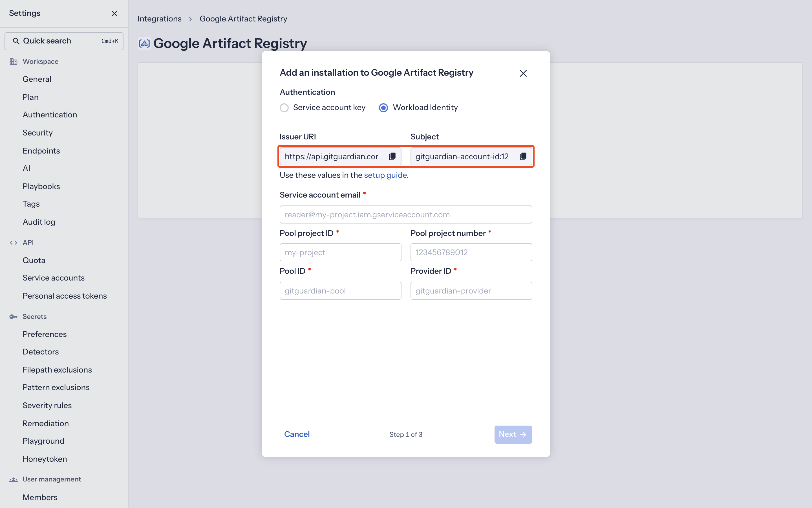Open the Plan settings page
The image size is (812, 508).
coord(30,97)
